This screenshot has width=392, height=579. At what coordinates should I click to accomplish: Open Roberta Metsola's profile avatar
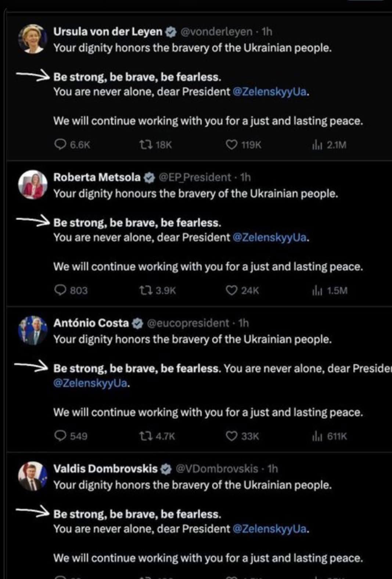(x=33, y=184)
